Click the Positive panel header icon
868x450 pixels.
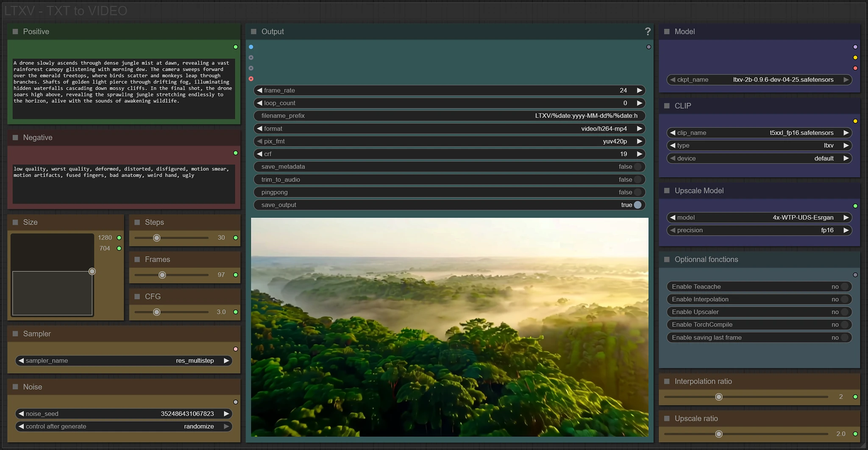click(15, 31)
